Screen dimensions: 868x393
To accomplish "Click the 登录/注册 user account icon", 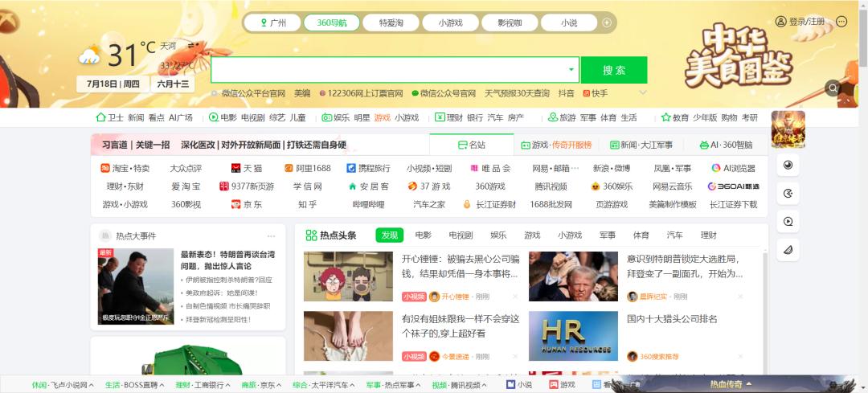I will tap(780, 22).
